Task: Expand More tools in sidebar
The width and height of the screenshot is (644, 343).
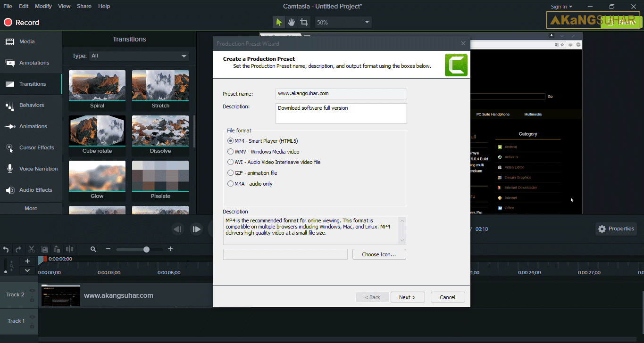Action: click(31, 208)
